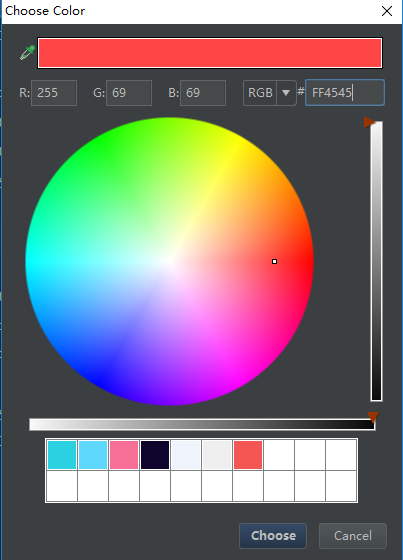The height and width of the screenshot is (560, 403).
Task: Confirm with the Choose button
Action: tap(273, 536)
